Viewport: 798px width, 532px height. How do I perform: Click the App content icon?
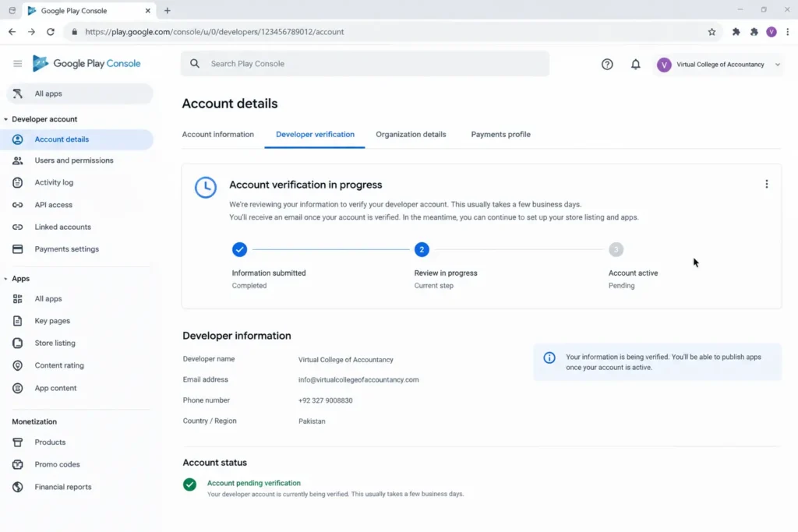tap(18, 388)
